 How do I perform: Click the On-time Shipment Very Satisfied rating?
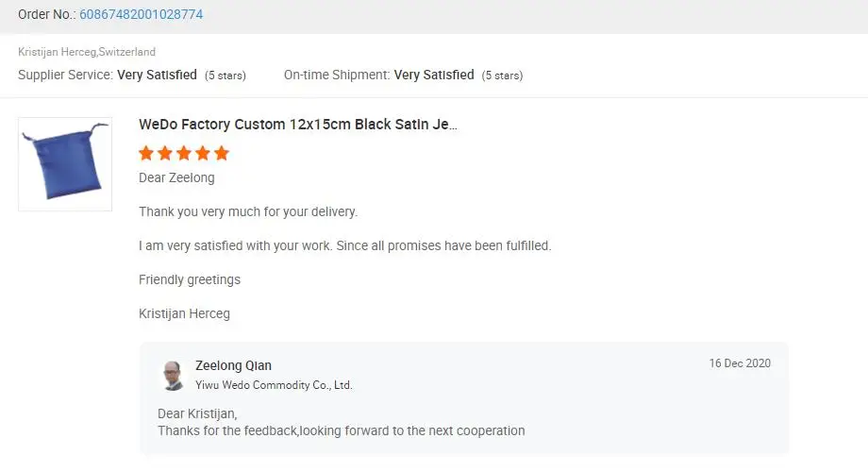[434, 75]
